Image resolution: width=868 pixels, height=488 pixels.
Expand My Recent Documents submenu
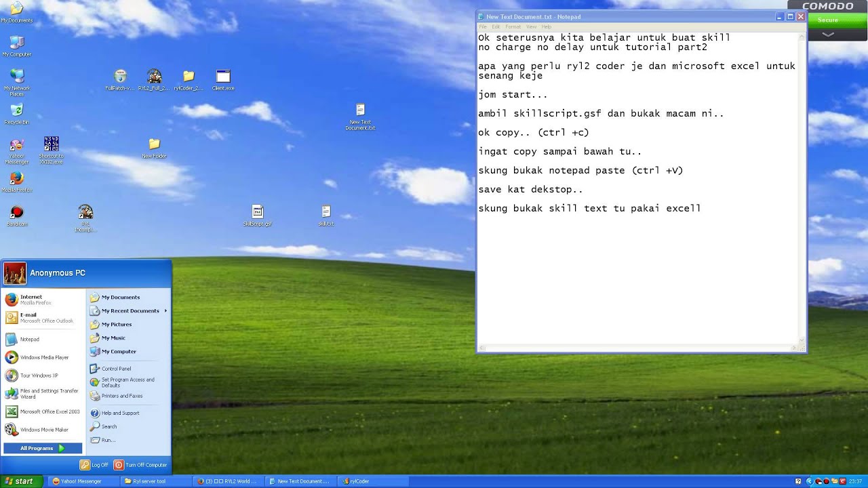(128, 310)
